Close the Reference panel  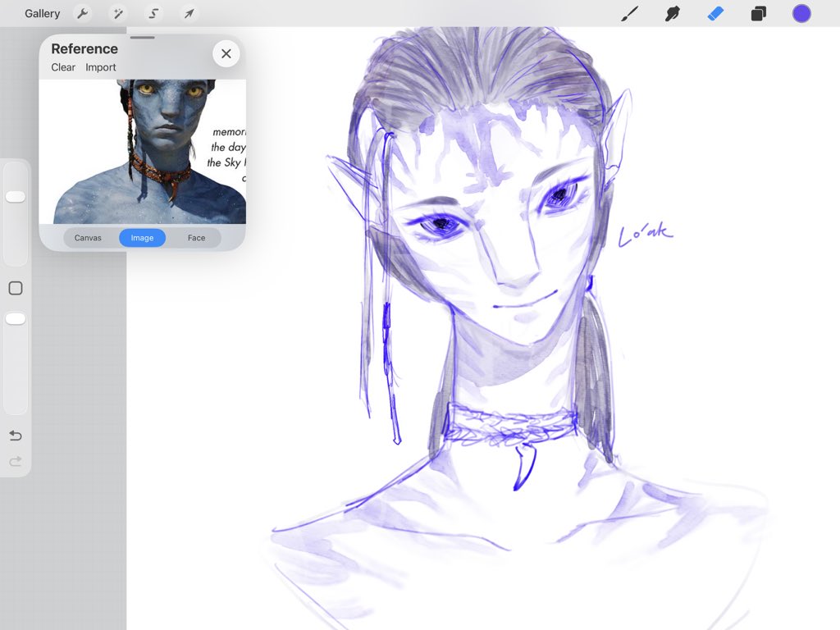[x=226, y=53]
